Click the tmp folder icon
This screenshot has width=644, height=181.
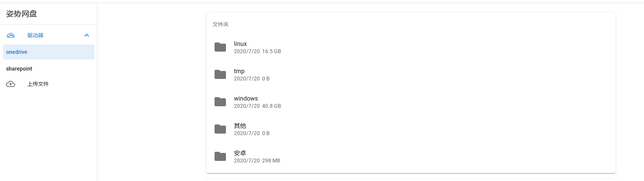[x=220, y=74]
